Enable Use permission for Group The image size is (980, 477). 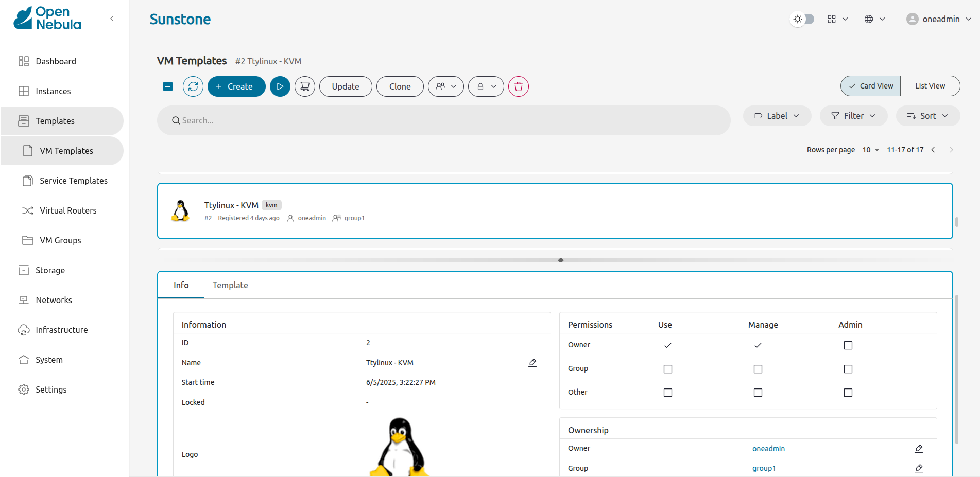click(667, 368)
